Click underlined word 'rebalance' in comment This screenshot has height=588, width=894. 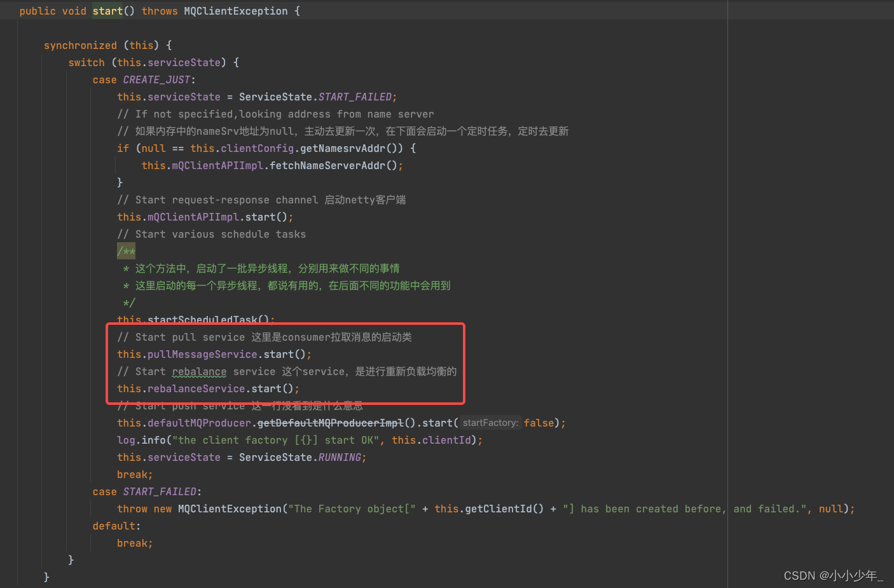click(199, 371)
